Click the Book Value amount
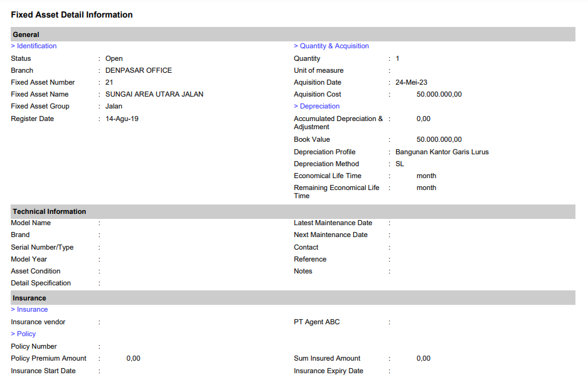The width and height of the screenshot is (588, 387). (x=439, y=139)
